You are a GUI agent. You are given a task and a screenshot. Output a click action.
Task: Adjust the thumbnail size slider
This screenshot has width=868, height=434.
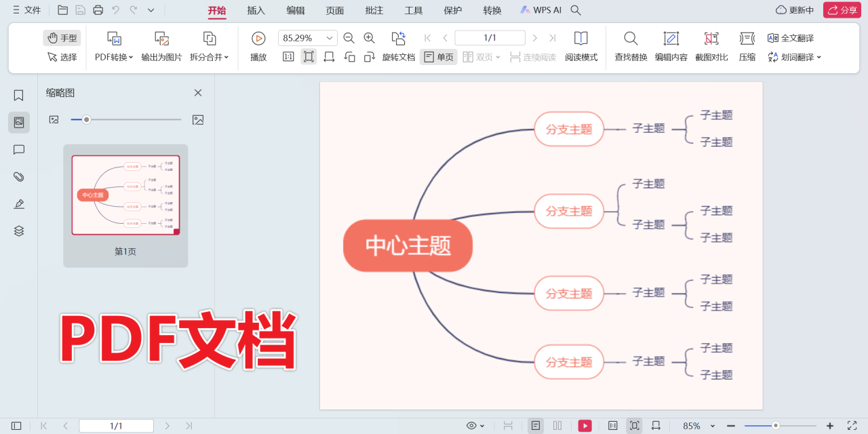(x=126, y=119)
